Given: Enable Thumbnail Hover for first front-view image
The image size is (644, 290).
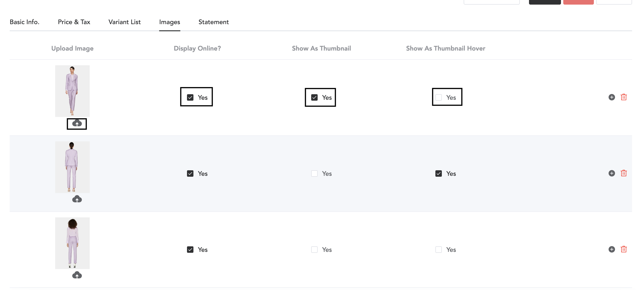Looking at the screenshot, I should pyautogui.click(x=439, y=97).
